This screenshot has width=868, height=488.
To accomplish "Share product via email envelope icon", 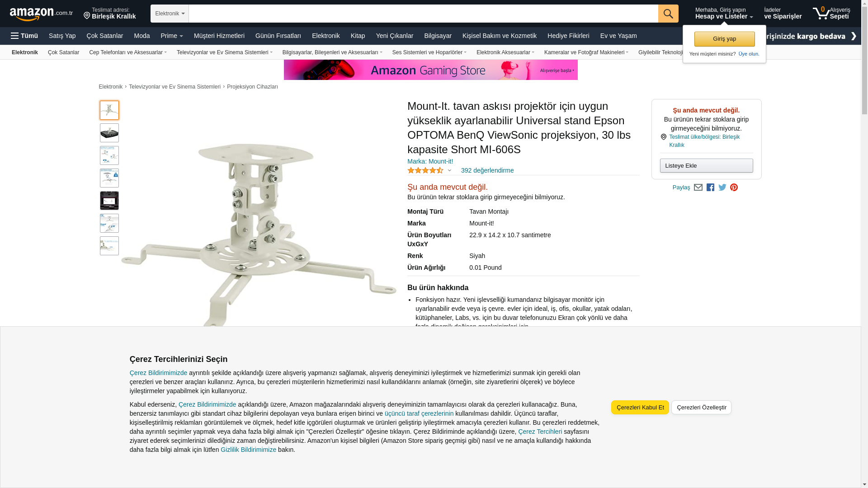I will pos(698,188).
